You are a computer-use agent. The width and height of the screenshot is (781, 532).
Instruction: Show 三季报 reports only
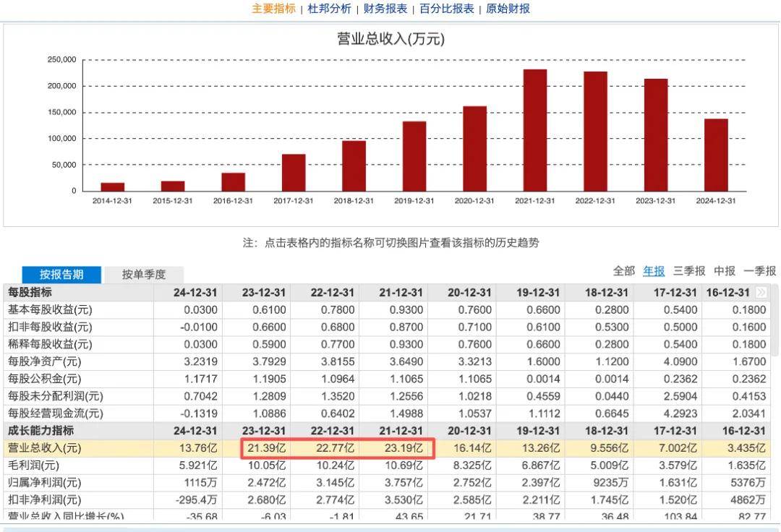point(688,271)
